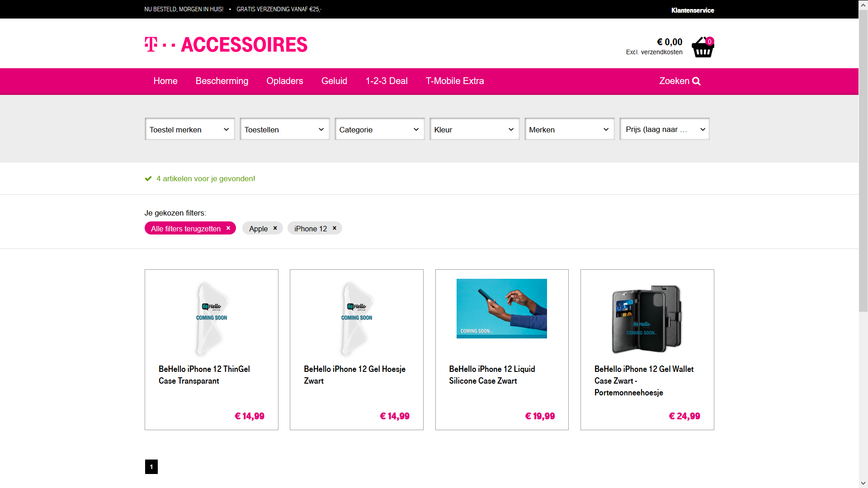868x488 pixels.
Task: Click the T-Mobile Accessoires logo
Action: coord(226,45)
